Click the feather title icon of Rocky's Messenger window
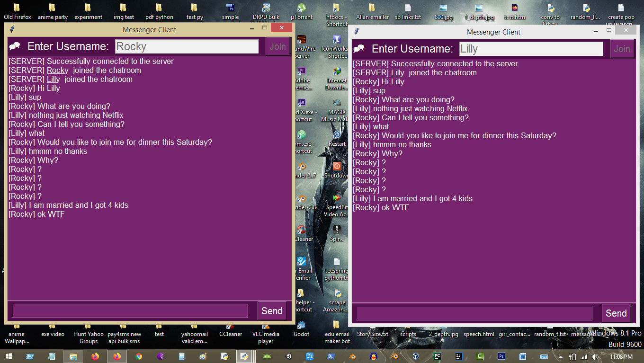Screen dimensions: 644x363 tap(12, 29)
